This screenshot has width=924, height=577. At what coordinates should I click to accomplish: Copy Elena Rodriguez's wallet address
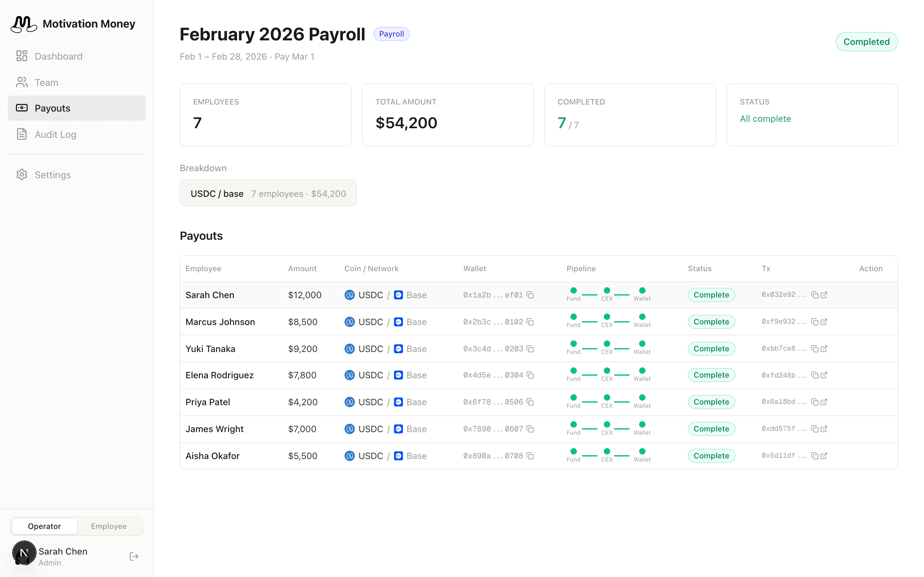(x=530, y=375)
